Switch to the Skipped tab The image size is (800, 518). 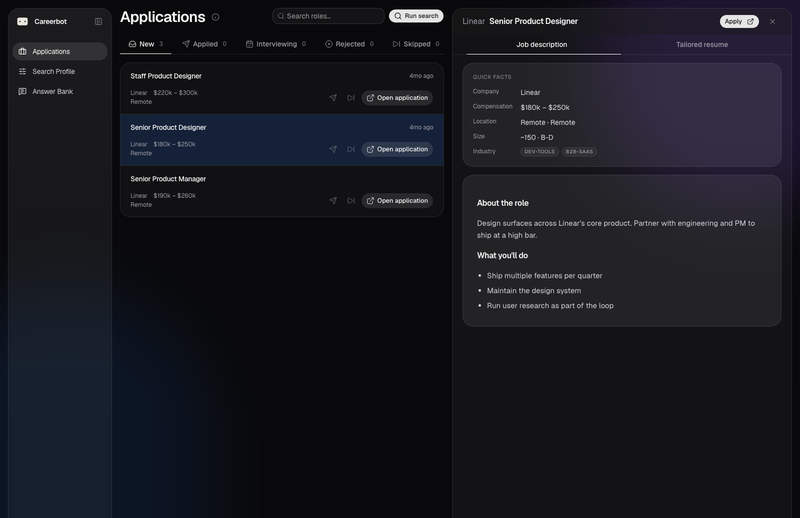click(x=415, y=44)
